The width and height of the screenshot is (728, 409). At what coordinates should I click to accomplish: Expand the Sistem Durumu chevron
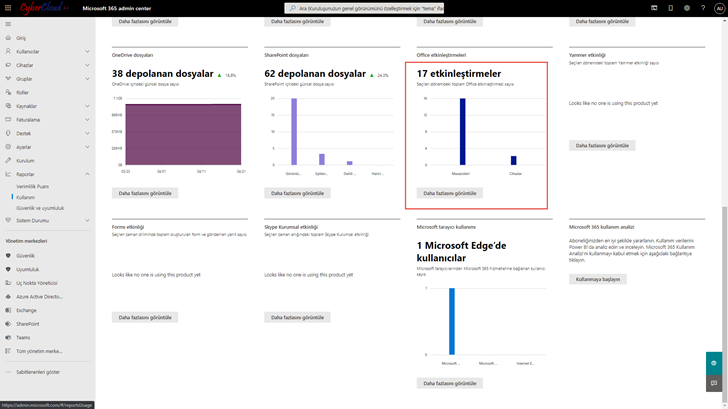tap(87, 221)
